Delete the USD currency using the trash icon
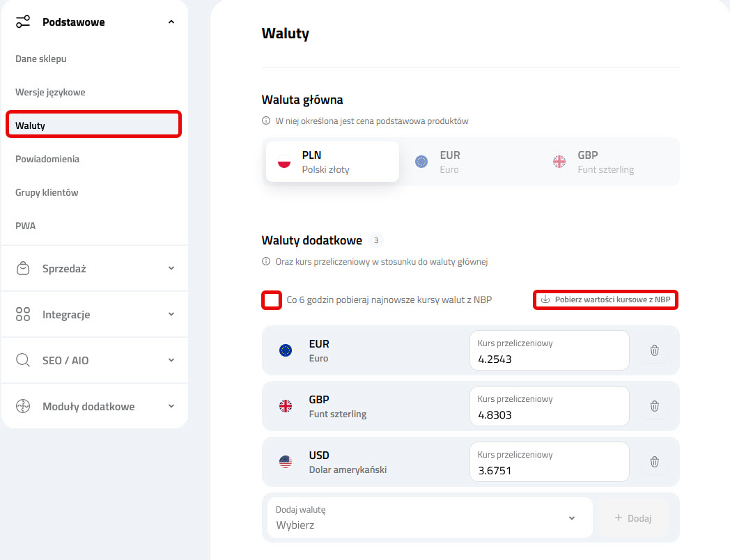The image size is (730, 560). (x=654, y=461)
